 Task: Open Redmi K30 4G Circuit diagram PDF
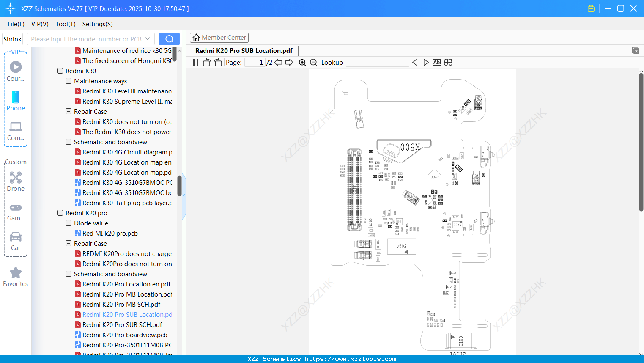point(123,152)
